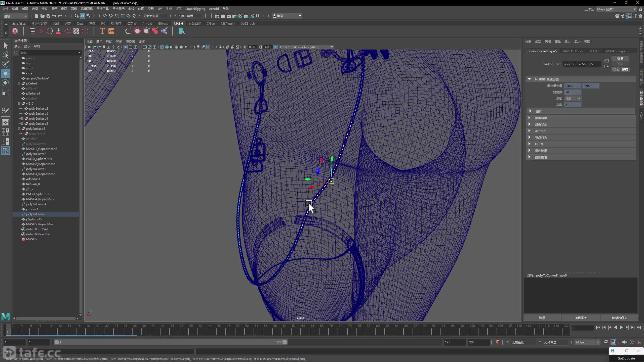Expand the Arnold attribute section
This screenshot has width=644, height=362.
[x=529, y=131]
